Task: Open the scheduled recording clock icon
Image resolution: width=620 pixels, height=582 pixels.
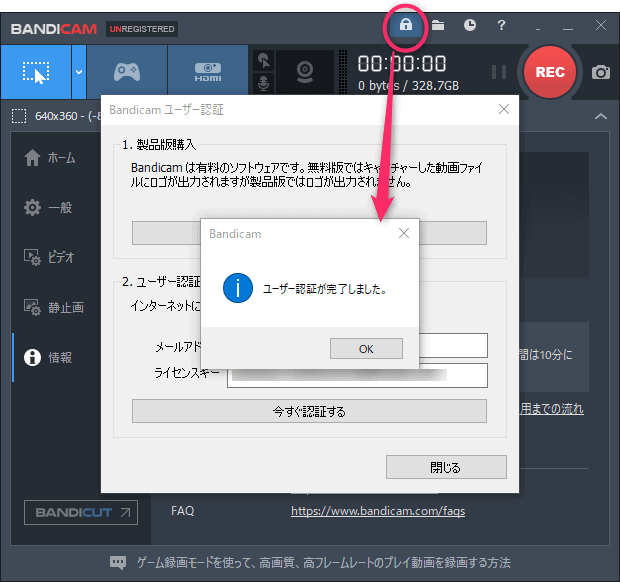Action: coord(470,26)
